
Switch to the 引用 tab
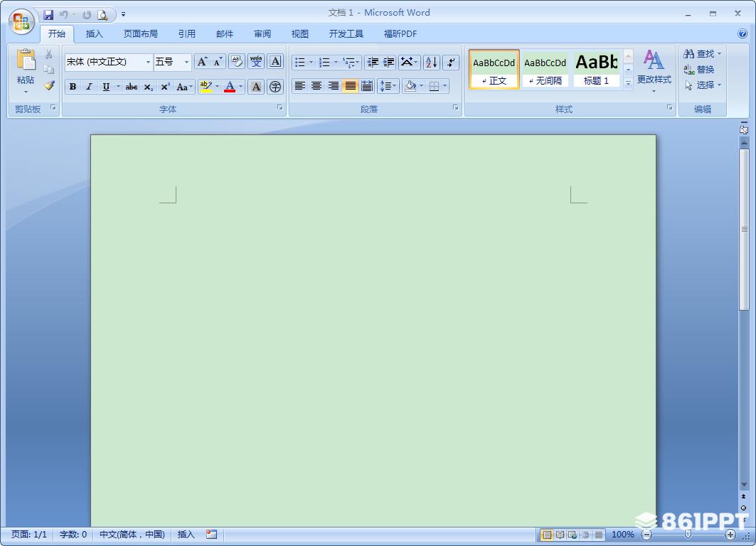186,33
